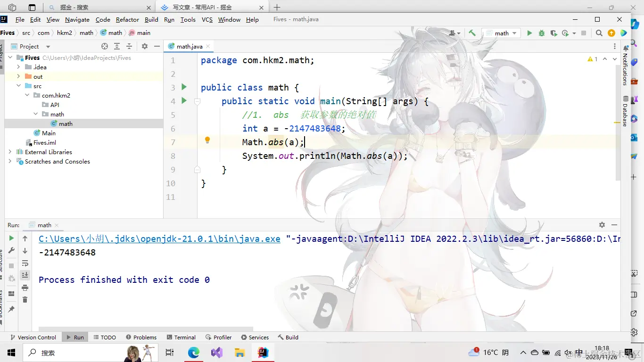
Task: Open the Services tool window
Action: click(255, 337)
